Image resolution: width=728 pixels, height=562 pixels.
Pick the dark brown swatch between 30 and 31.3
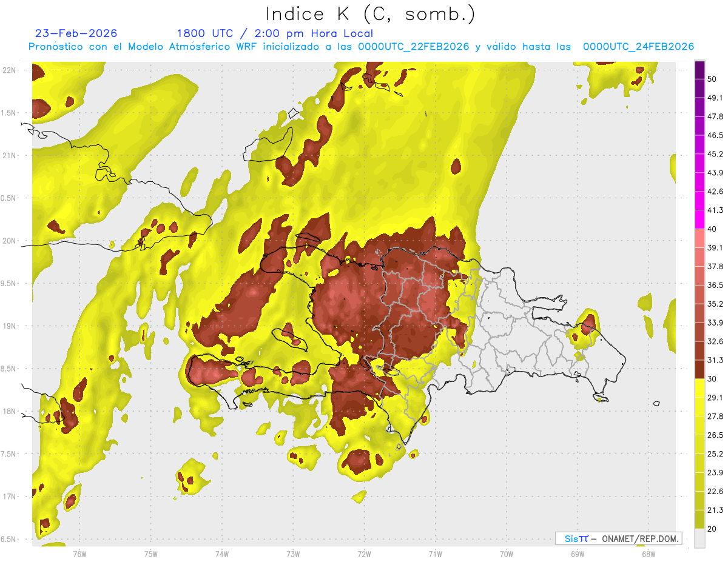(x=700, y=369)
